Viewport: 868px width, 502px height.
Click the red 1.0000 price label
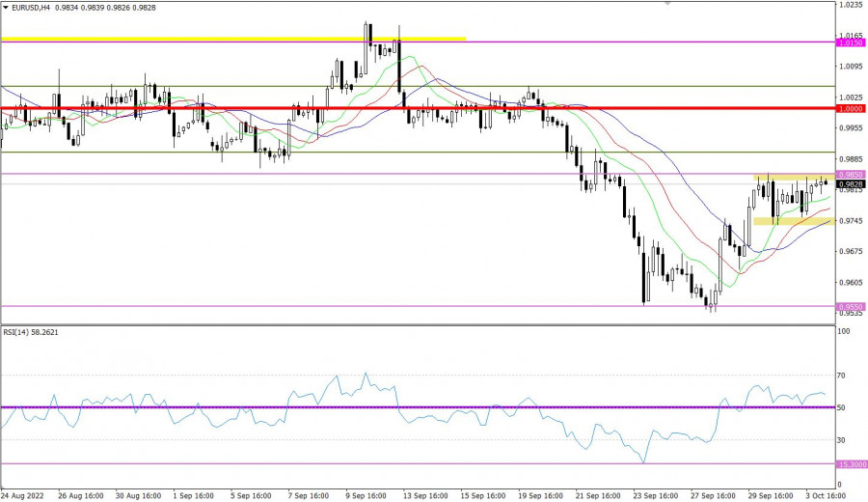click(x=850, y=109)
